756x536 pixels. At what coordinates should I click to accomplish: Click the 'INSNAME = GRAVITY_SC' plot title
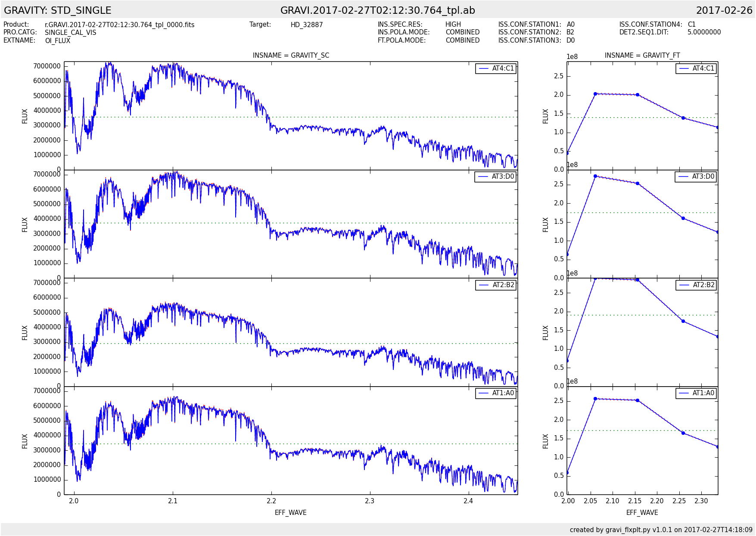tap(291, 56)
